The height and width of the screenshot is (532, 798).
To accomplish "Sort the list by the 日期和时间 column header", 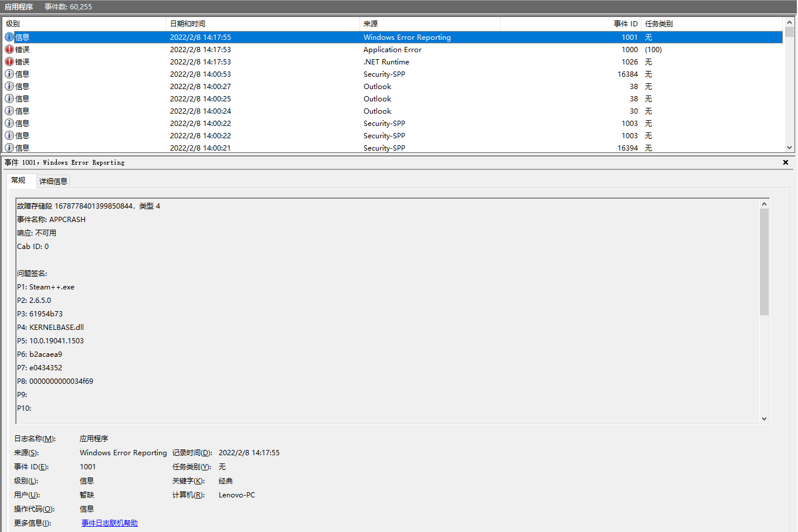I will pyautogui.click(x=263, y=24).
